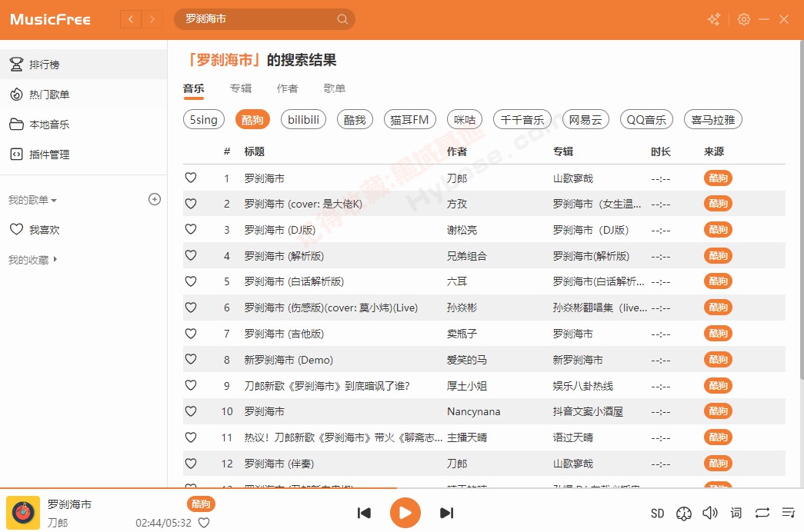Select the bilibili source button
This screenshot has width=804, height=532.
click(304, 119)
